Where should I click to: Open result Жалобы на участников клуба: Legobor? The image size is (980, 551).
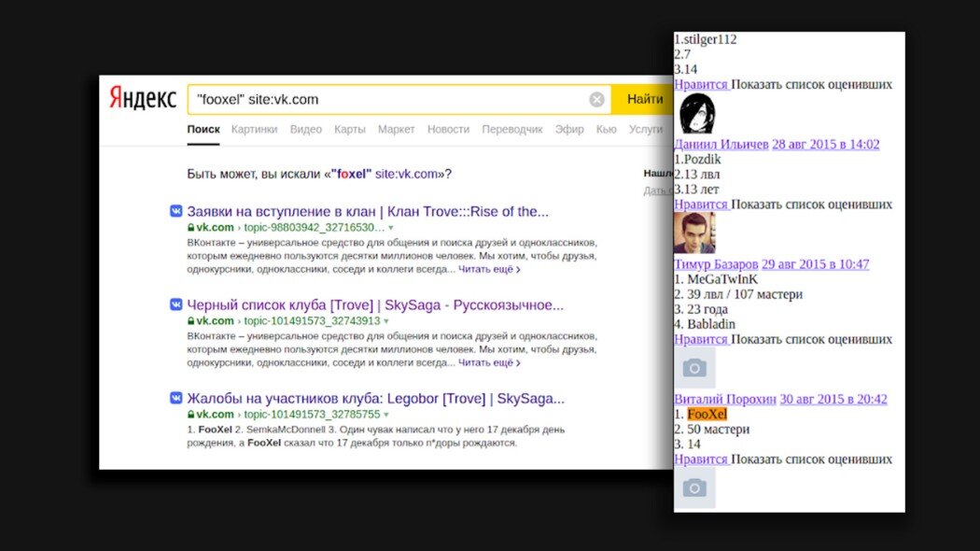(x=375, y=399)
